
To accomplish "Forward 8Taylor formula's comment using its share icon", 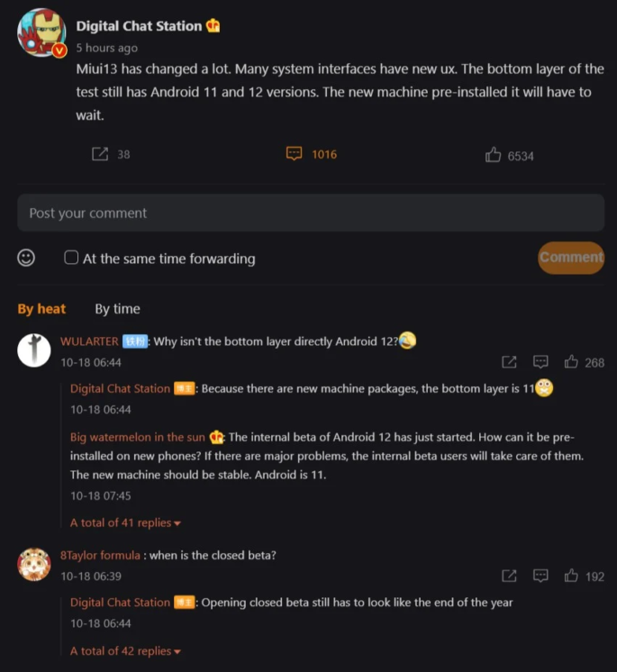I will pyautogui.click(x=509, y=576).
